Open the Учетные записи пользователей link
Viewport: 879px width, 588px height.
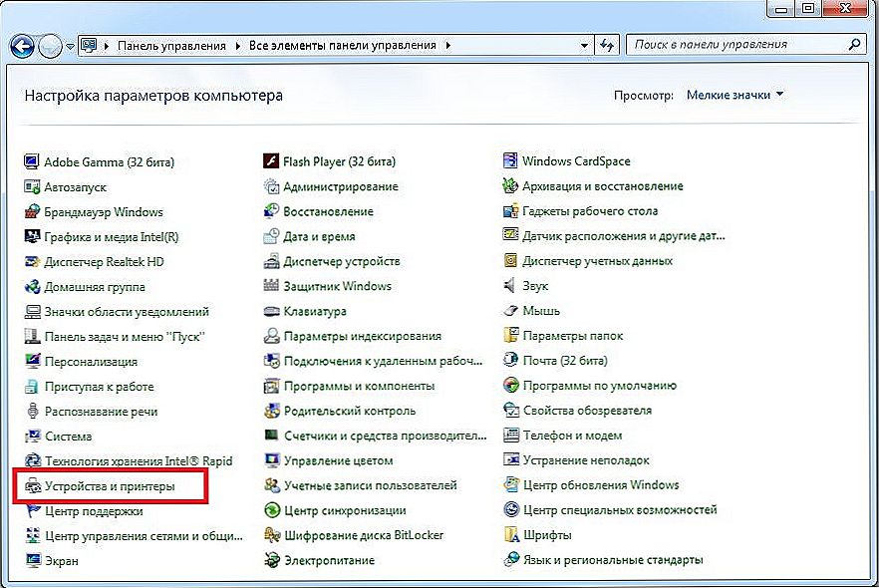coord(371,485)
